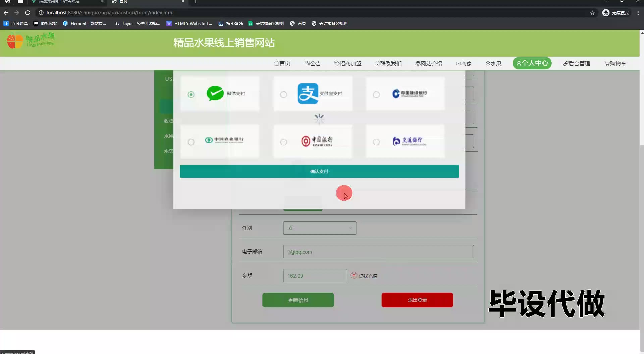Open 网站介绍 site intro nav item
This screenshot has height=354, width=644.
coord(429,63)
